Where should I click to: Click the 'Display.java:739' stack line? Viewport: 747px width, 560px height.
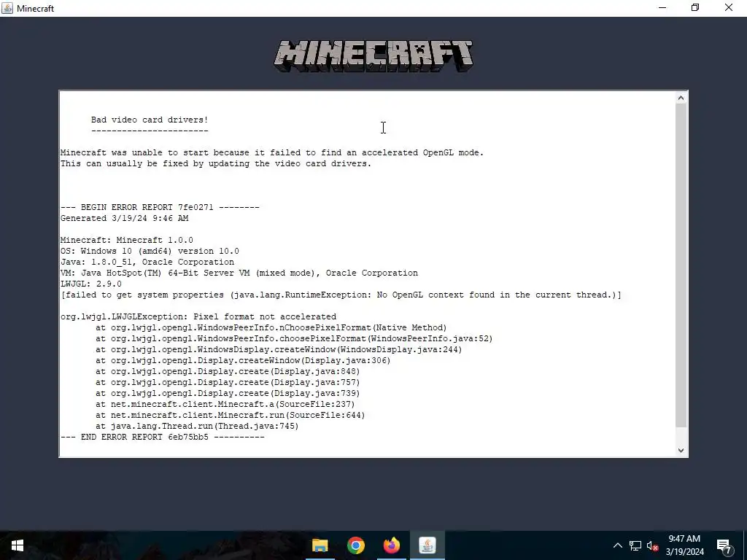228,393
